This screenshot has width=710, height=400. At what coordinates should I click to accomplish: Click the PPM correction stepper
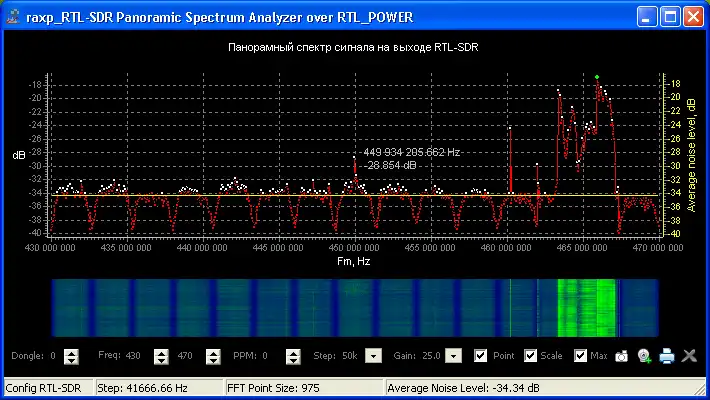click(293, 357)
